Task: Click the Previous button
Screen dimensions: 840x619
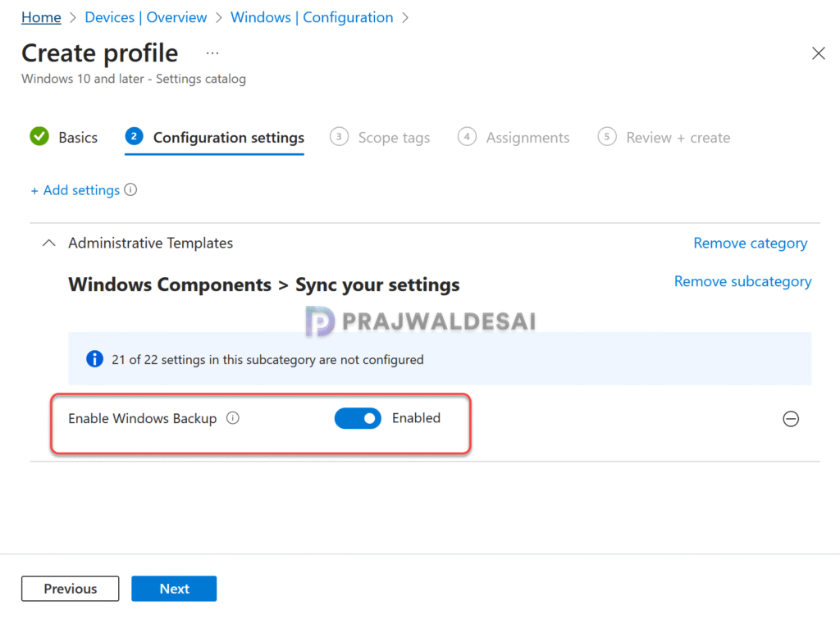Action: tap(71, 589)
